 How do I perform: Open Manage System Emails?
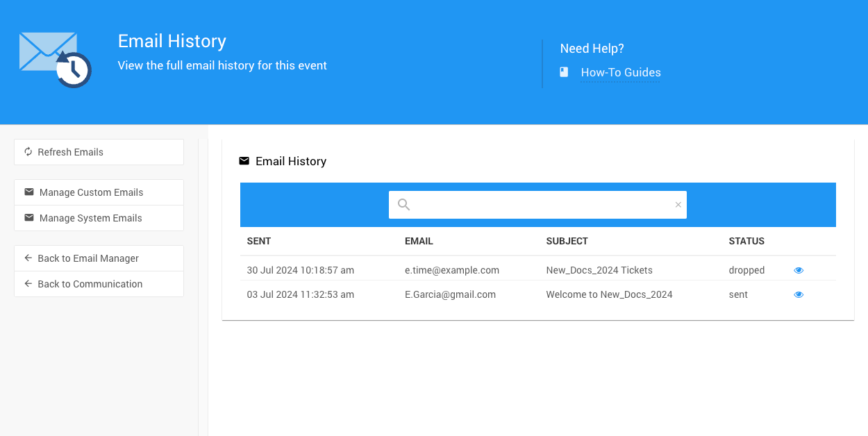pos(99,218)
